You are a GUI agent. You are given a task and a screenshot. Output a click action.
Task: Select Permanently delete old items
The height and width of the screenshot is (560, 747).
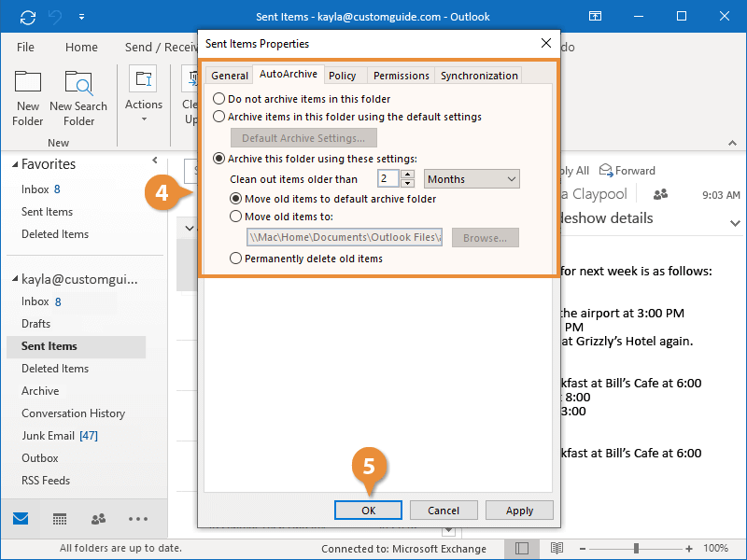pyautogui.click(x=306, y=259)
